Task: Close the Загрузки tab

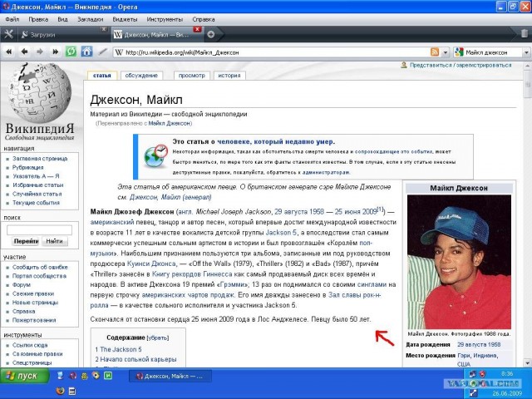Action: click(x=104, y=29)
